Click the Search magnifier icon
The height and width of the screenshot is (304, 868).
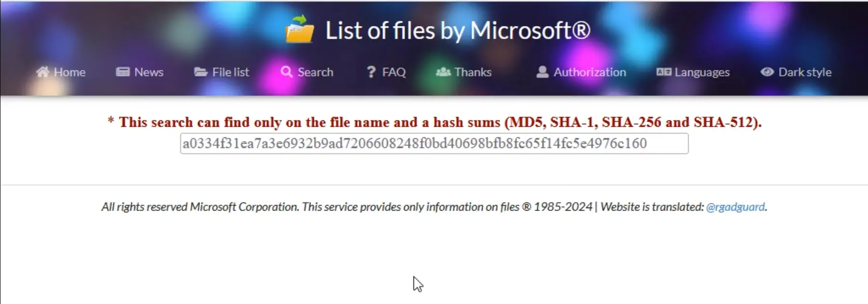(286, 72)
